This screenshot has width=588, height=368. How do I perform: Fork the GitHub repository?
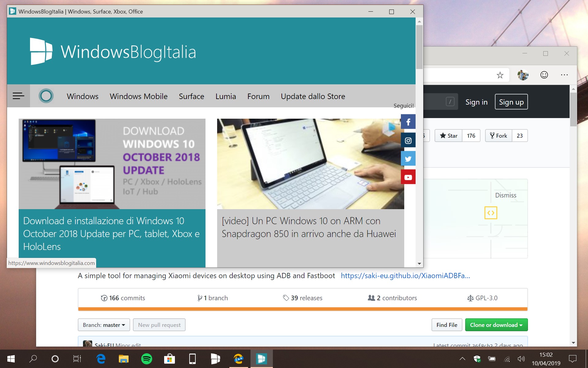point(499,136)
